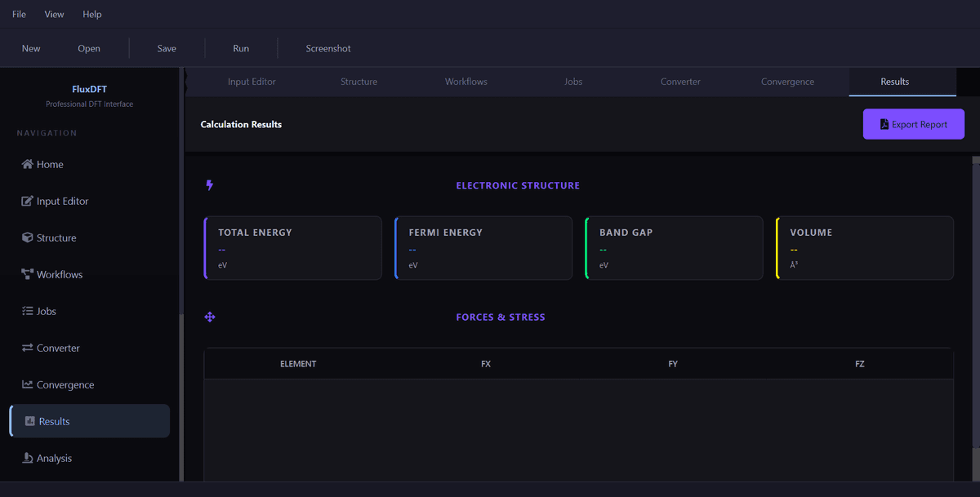
Task: Open the View menu
Action: 54,14
